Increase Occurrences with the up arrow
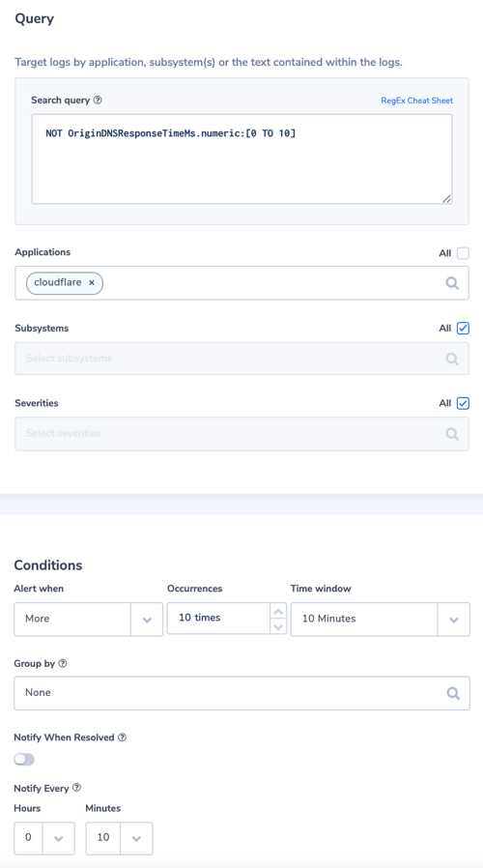The image size is (483, 868). (278, 611)
